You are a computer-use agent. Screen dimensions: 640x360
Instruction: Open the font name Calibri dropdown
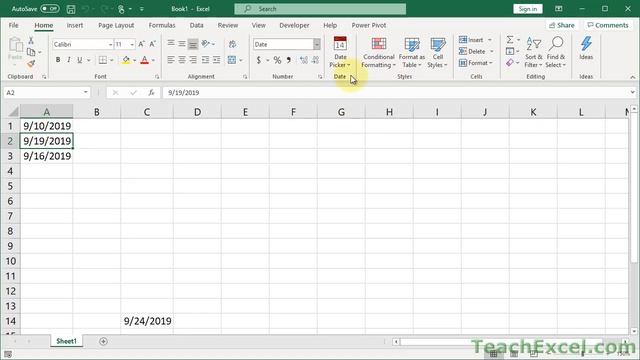(x=110, y=44)
